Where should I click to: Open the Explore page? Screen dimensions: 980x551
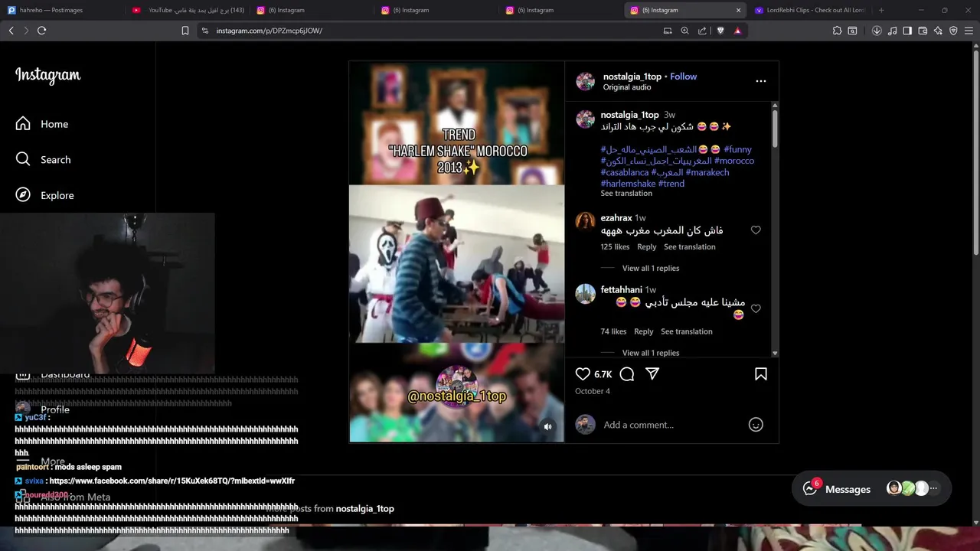point(45,195)
